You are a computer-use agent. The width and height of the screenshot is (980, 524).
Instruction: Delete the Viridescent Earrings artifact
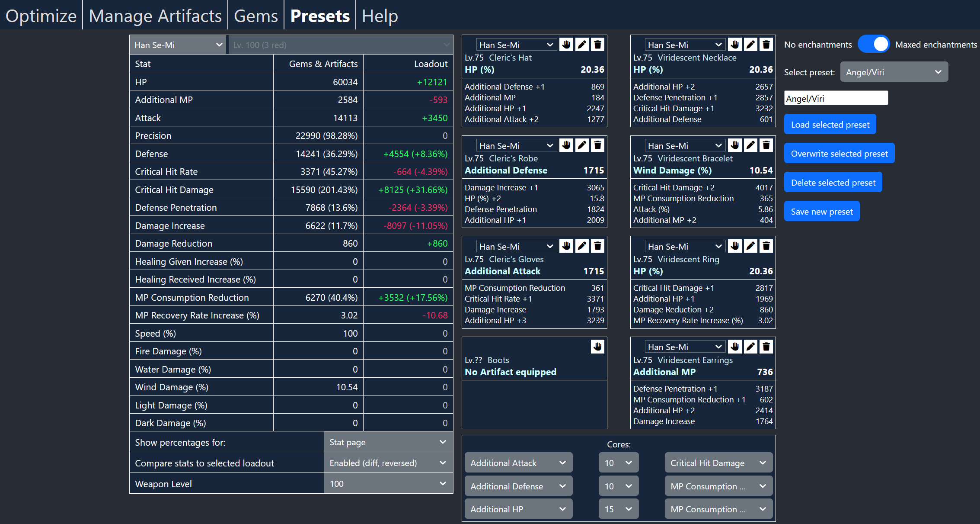[766, 347]
